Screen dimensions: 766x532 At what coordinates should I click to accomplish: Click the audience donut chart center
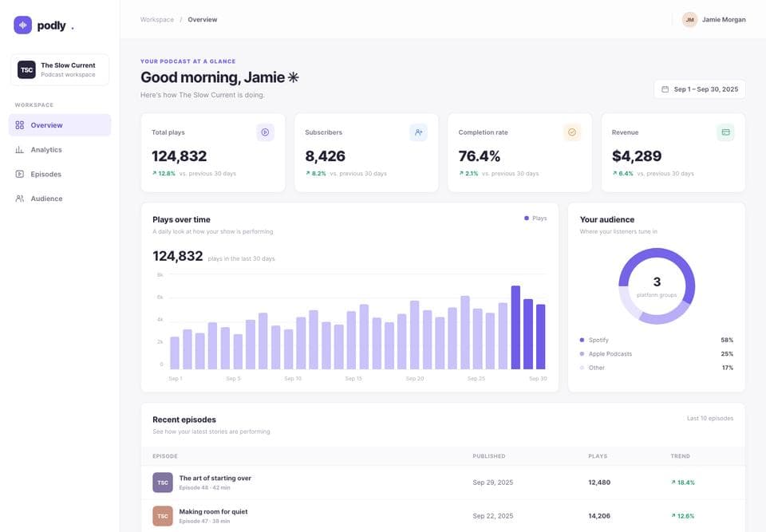[657, 286]
